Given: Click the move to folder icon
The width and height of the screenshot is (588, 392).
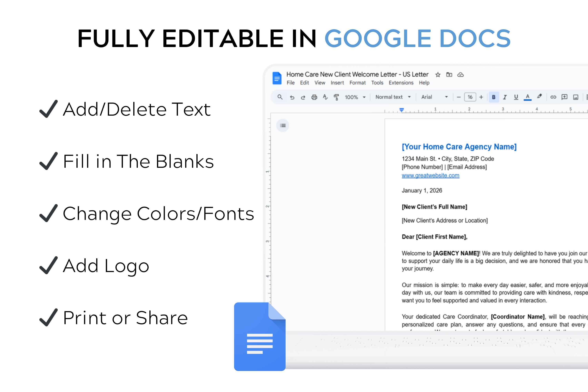Looking at the screenshot, I should [x=449, y=74].
